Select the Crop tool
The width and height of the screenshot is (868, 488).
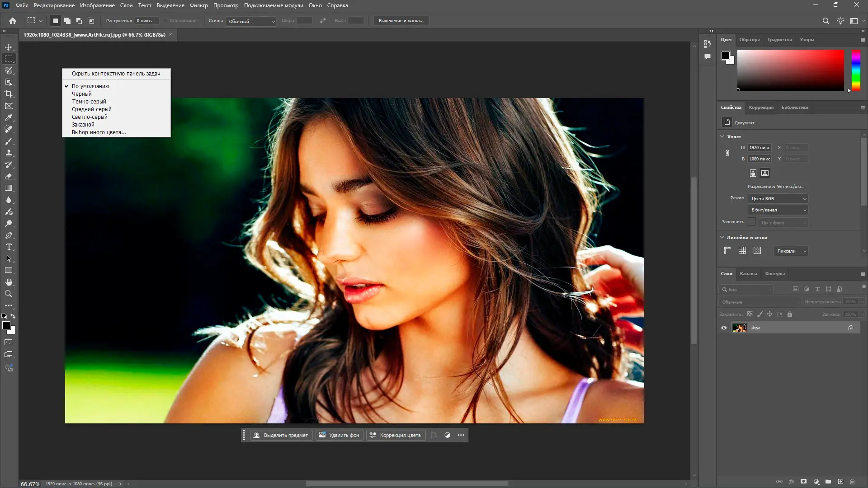(x=9, y=94)
